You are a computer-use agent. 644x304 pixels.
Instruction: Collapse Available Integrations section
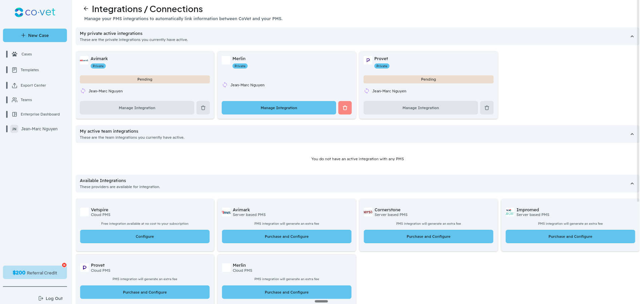pos(632,183)
